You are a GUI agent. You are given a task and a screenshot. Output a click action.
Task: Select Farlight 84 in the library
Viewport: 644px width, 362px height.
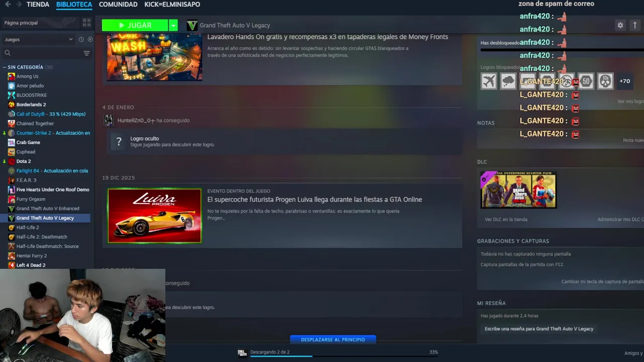coord(52,171)
